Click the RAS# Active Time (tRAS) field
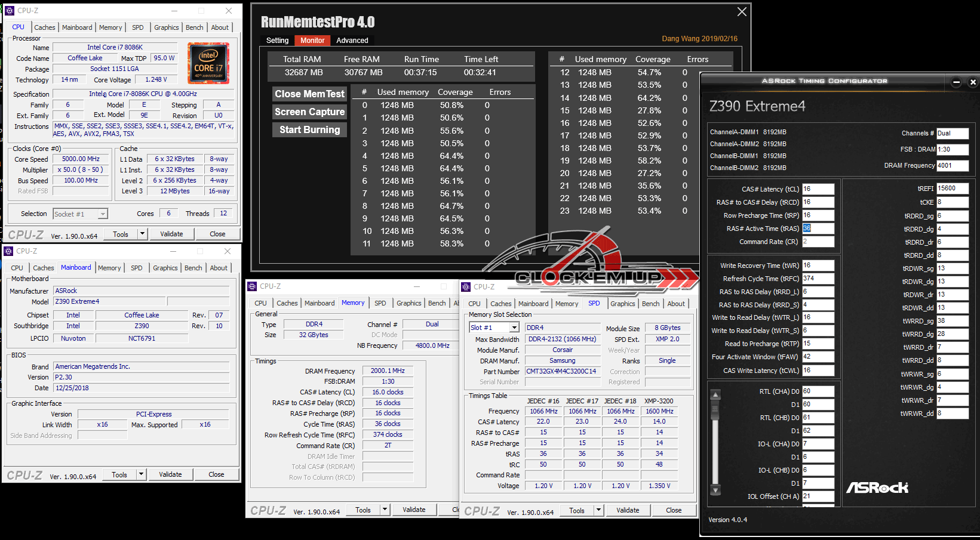This screenshot has width=980, height=540. pos(818,229)
